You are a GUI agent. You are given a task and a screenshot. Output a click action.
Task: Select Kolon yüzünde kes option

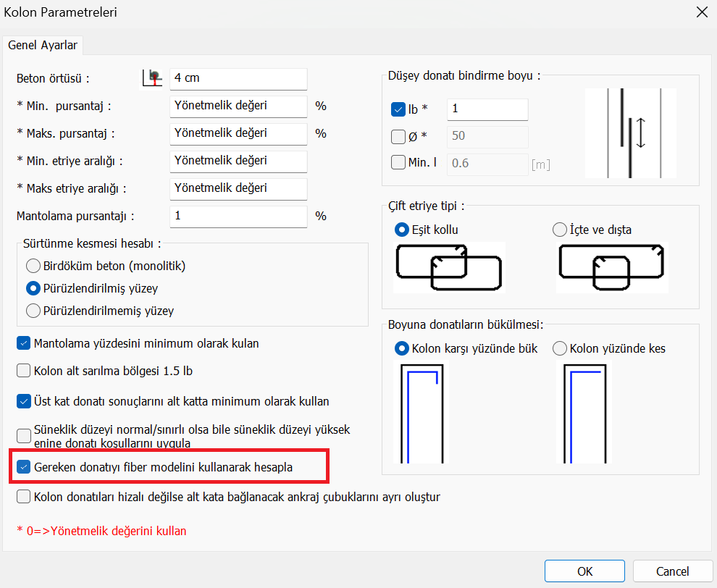(559, 348)
